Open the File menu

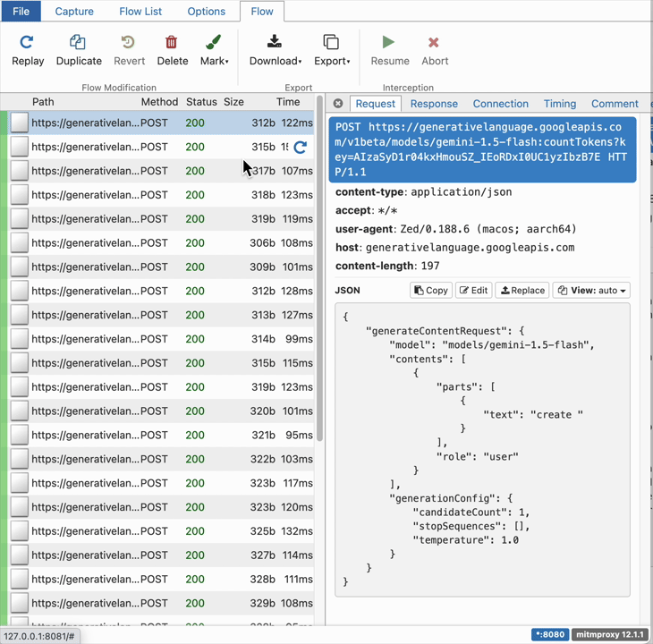(21, 12)
